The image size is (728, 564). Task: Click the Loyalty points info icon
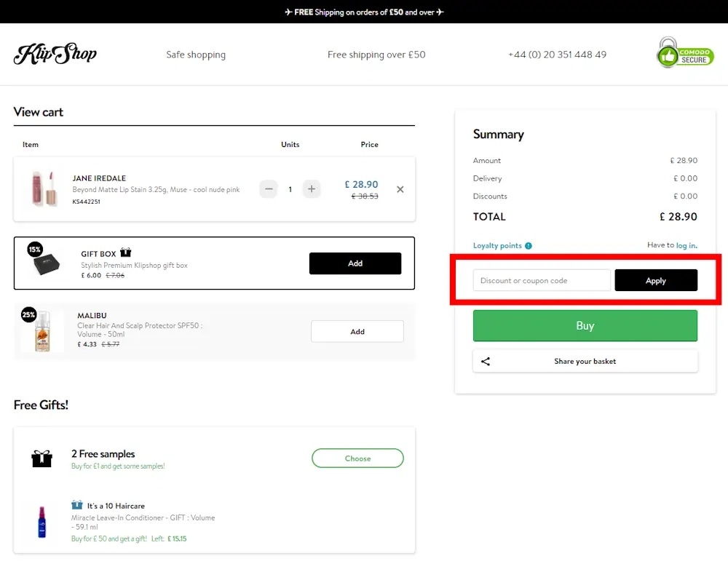[x=529, y=245]
